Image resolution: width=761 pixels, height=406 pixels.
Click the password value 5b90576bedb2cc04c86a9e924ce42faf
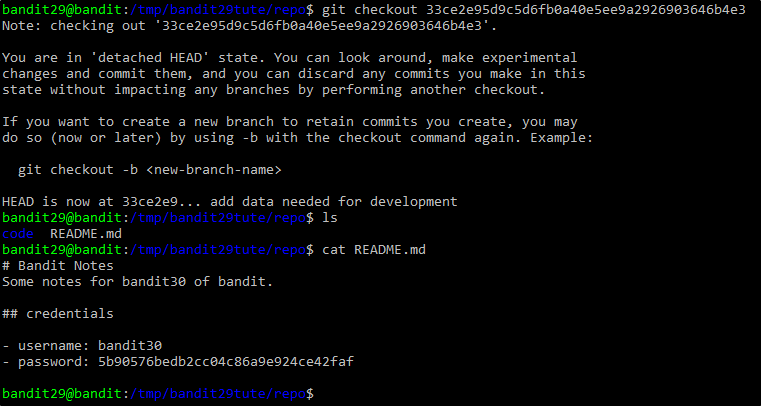coord(226,361)
